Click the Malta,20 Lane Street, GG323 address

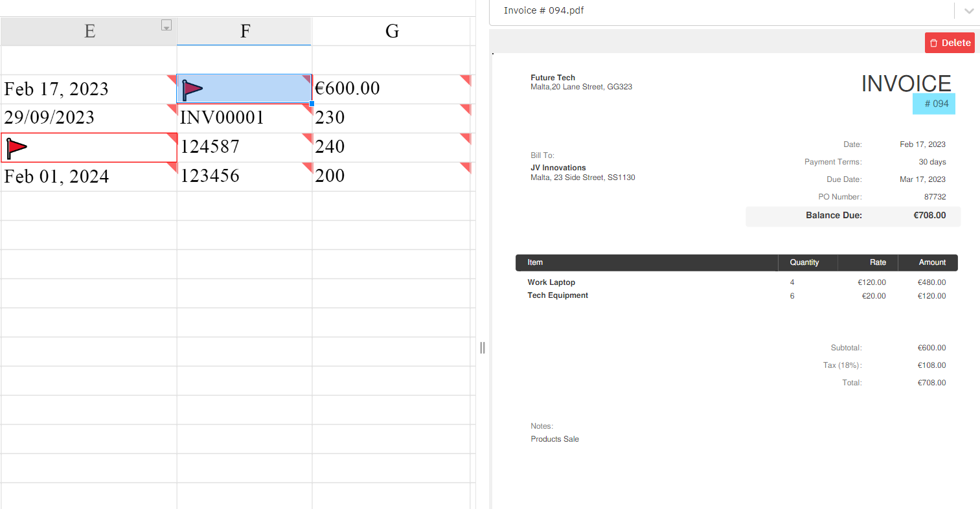tap(581, 87)
